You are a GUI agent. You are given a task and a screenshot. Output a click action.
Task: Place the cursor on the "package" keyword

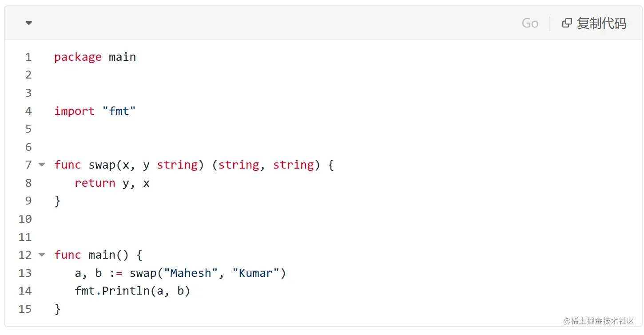[78, 57]
